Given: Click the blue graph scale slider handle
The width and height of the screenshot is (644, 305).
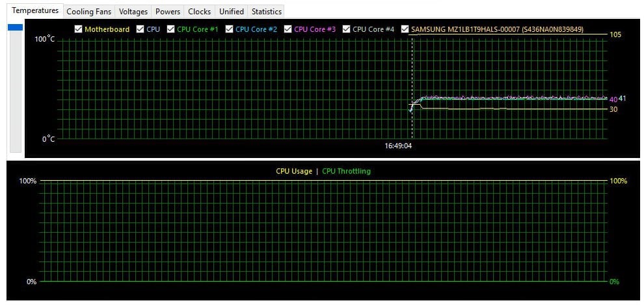Looking at the screenshot, I should coord(16,27).
